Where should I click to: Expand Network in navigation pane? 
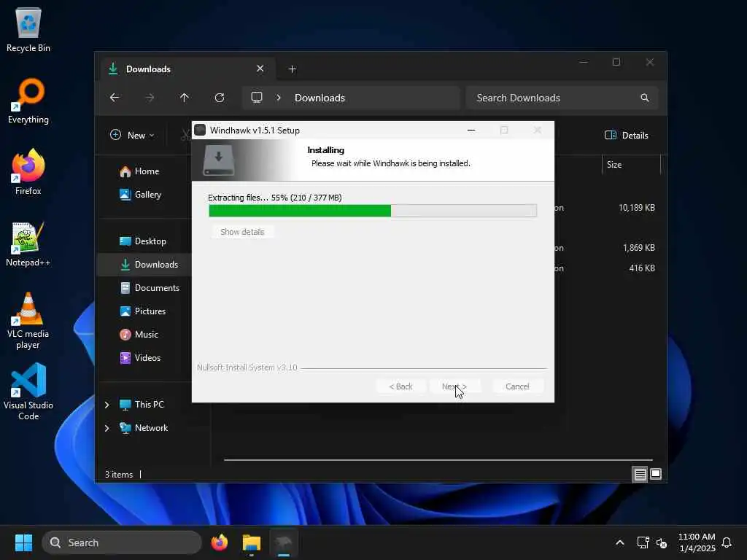click(x=107, y=428)
